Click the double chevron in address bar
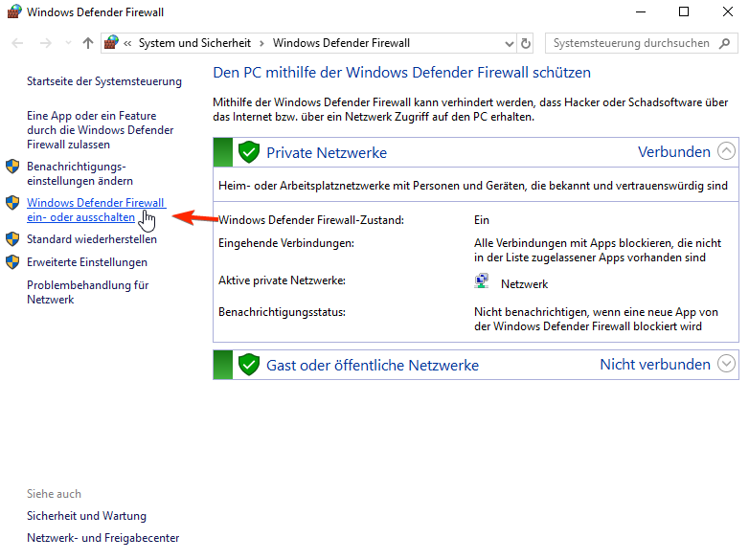This screenshot has height=560, width=749. 127,43
